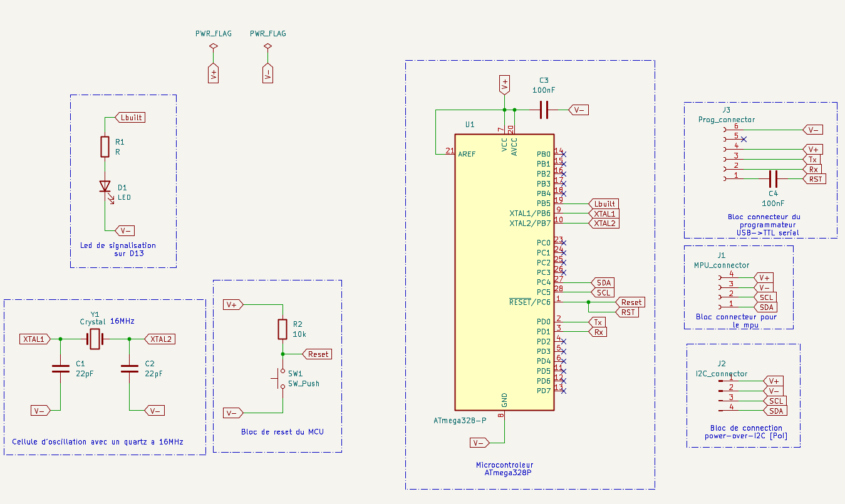Click the SCL label in MPU_connector block

766,297
